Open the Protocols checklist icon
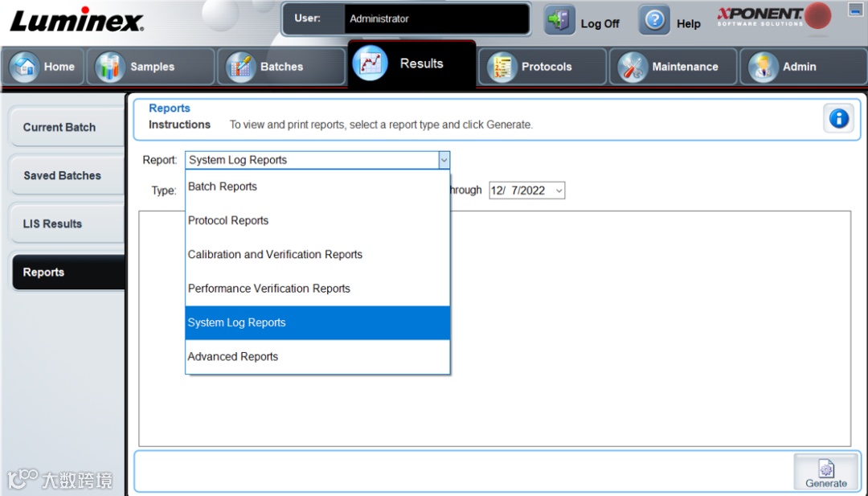The width and height of the screenshot is (868, 496). tap(502, 67)
